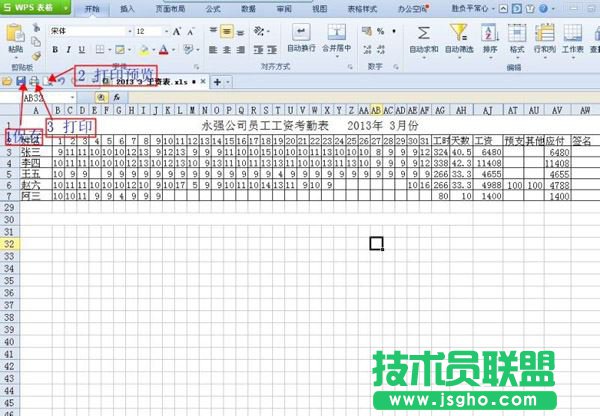Click the insert function fx icon
Screen dimensions: 600x416
coord(116,98)
